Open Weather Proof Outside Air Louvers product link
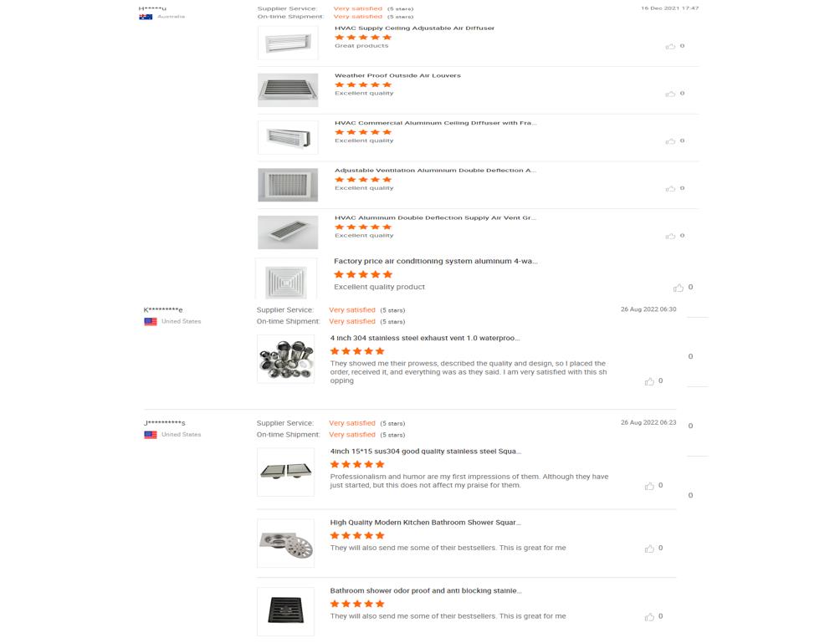The height and width of the screenshot is (643, 840). tap(397, 75)
